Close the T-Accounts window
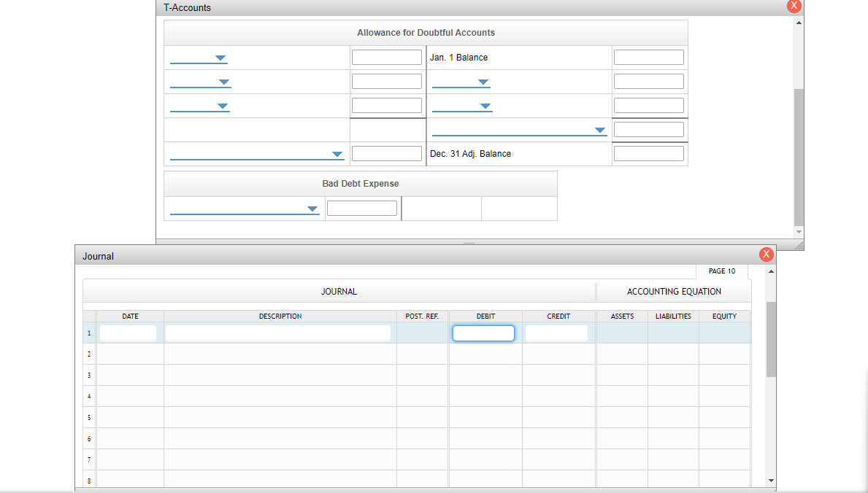 tap(794, 6)
